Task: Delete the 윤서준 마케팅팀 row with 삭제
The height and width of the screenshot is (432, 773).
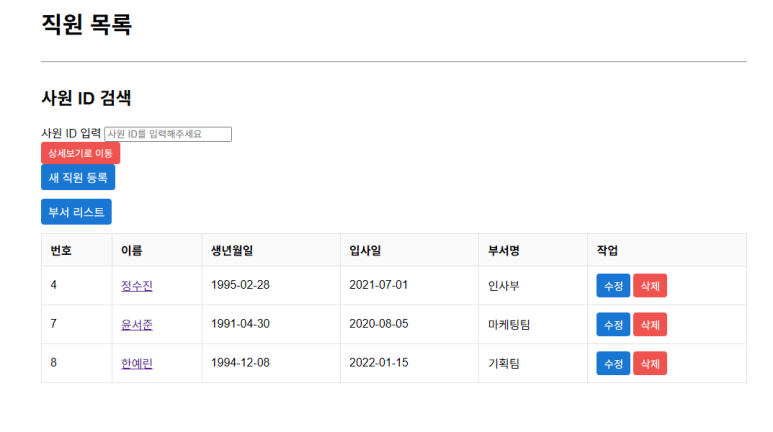Action: click(650, 324)
